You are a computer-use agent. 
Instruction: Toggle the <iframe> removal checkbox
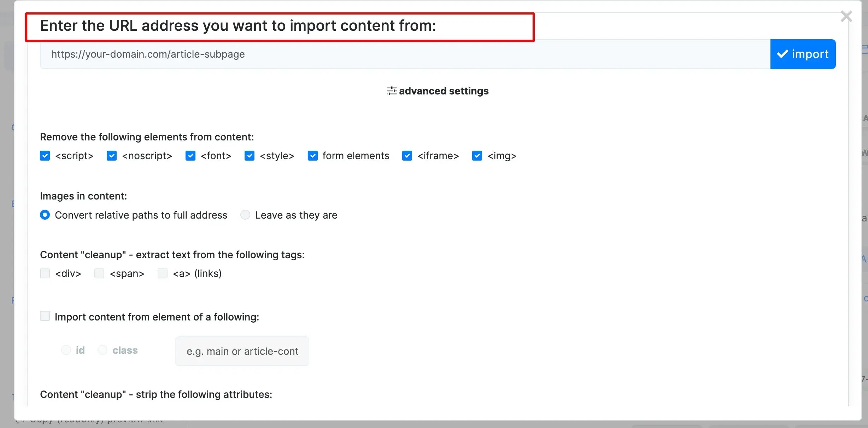(407, 156)
